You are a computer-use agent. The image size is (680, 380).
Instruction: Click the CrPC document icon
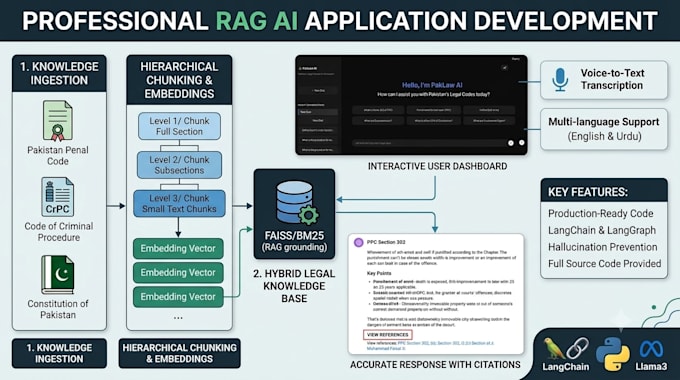click(58, 197)
